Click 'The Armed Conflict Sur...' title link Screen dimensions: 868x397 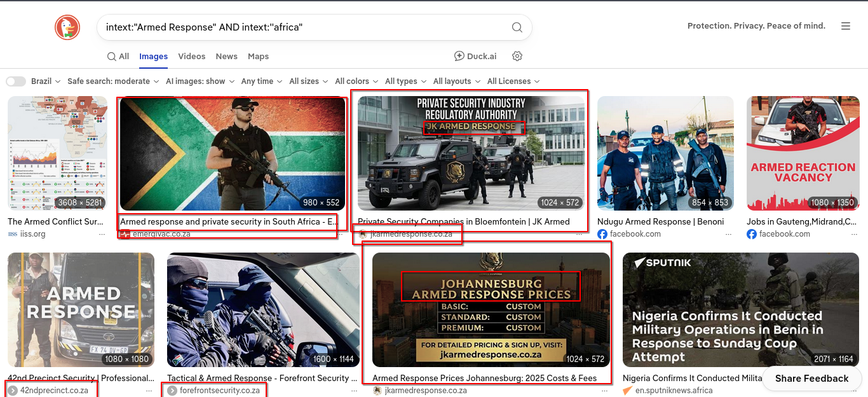point(55,221)
